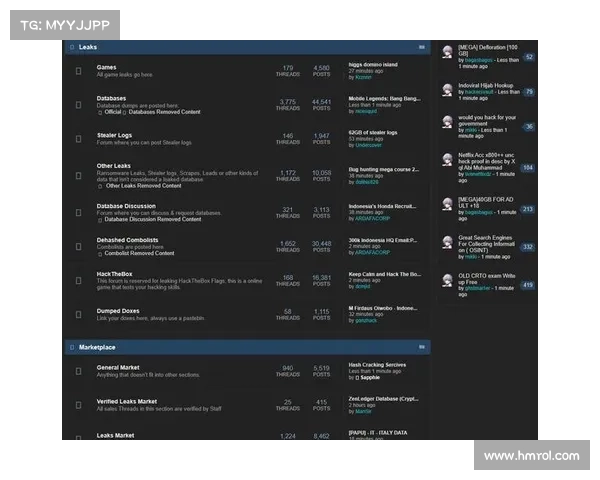
Task: Open sidebar thread 'Great Search Engines For Collecting Information'
Action: [x=486, y=244]
